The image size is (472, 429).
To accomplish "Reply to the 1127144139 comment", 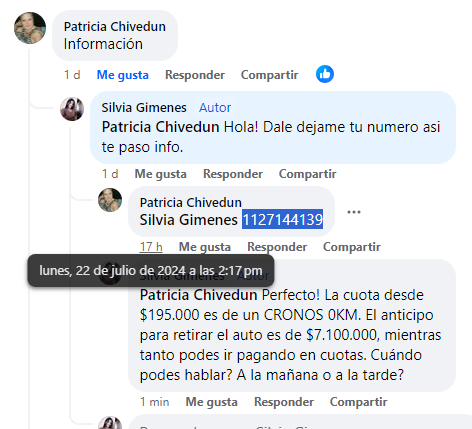I will click(x=277, y=247).
